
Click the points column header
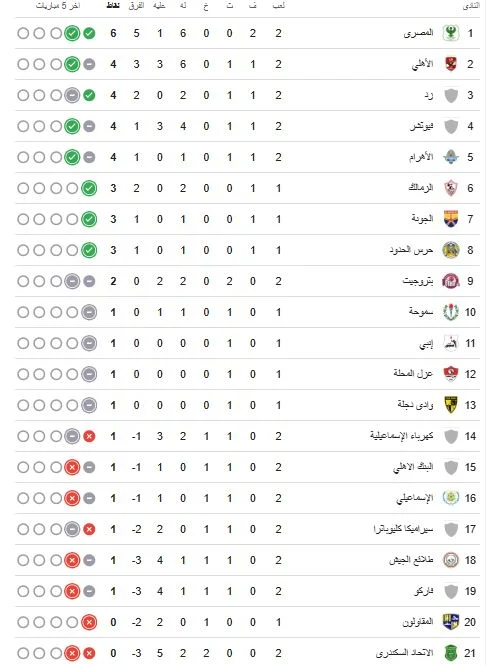(x=113, y=6)
